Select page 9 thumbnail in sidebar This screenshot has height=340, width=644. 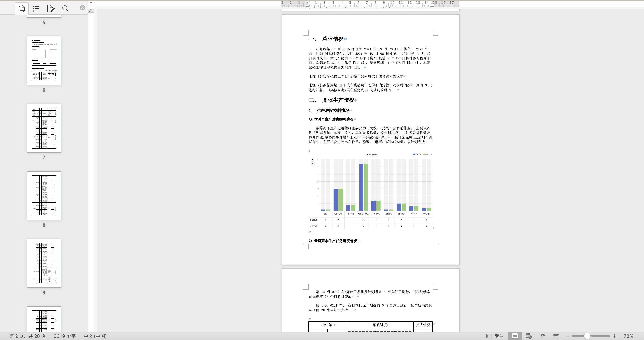click(x=44, y=263)
